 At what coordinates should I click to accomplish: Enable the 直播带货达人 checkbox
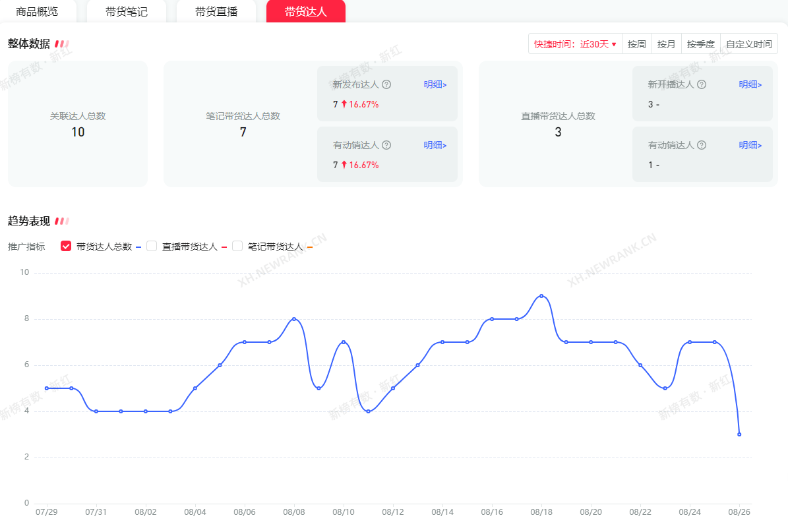tap(152, 247)
